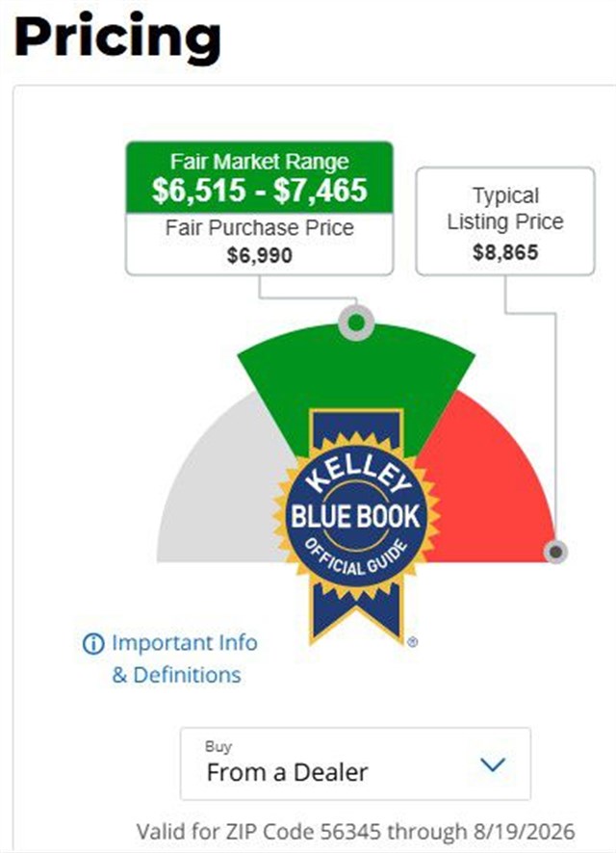
Task: Click the Pricing heading
Action: 117,36
